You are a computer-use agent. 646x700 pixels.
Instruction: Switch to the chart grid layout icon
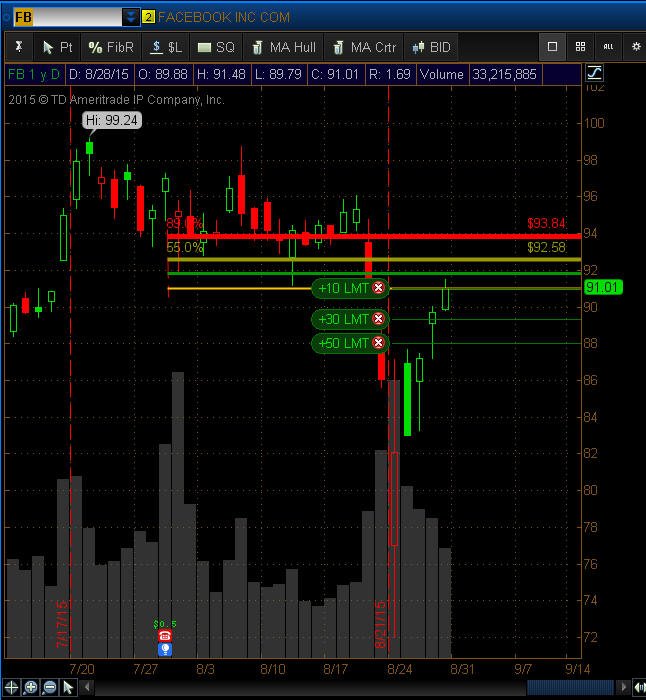point(580,46)
